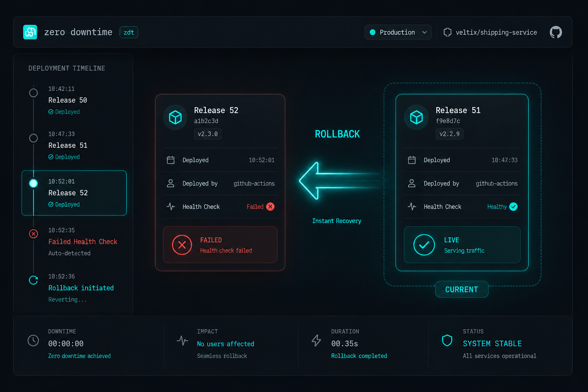Click the Release 52 package cube icon

(x=175, y=117)
